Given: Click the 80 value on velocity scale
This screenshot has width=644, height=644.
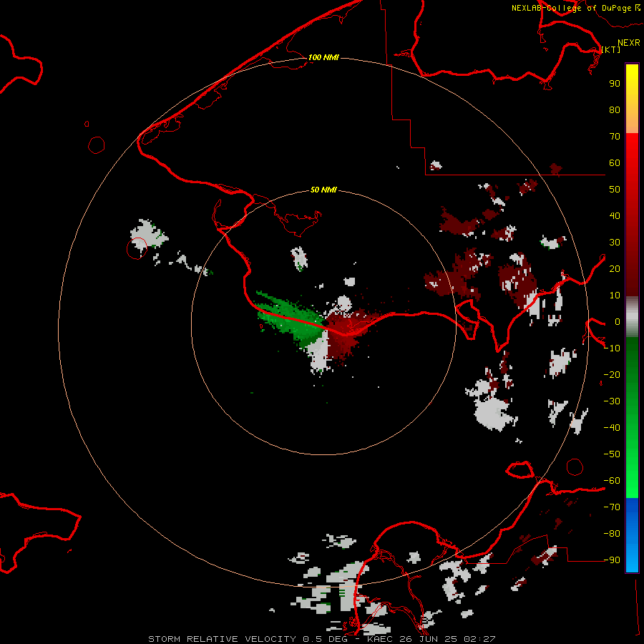Looking at the screenshot, I should click(615, 109).
